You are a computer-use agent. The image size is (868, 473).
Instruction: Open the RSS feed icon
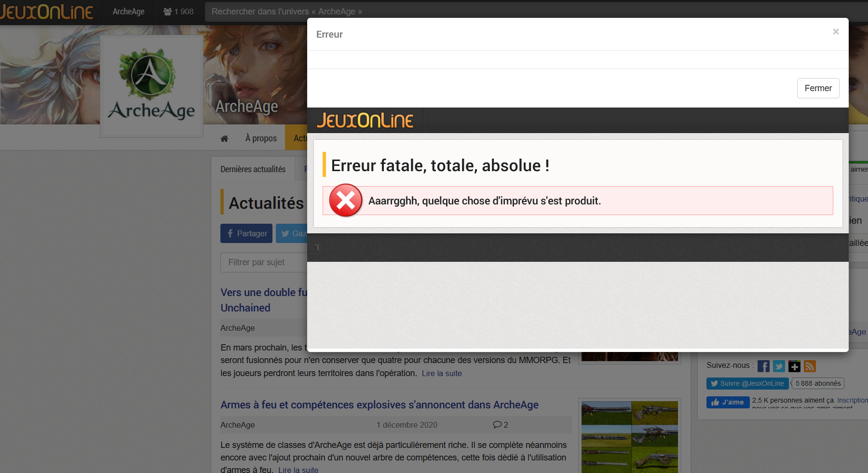coord(810,366)
